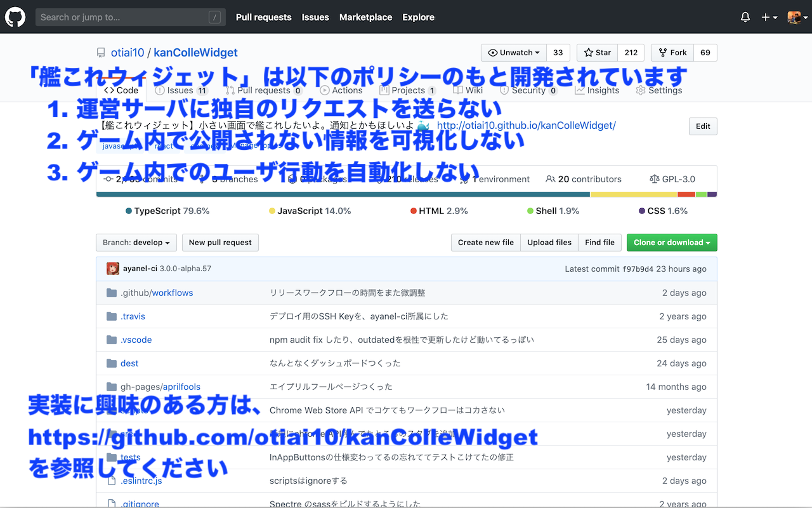Open the otiai10.github.io/kanColleWidget link
Viewport: 812px width, 508px height.
pyautogui.click(x=527, y=126)
